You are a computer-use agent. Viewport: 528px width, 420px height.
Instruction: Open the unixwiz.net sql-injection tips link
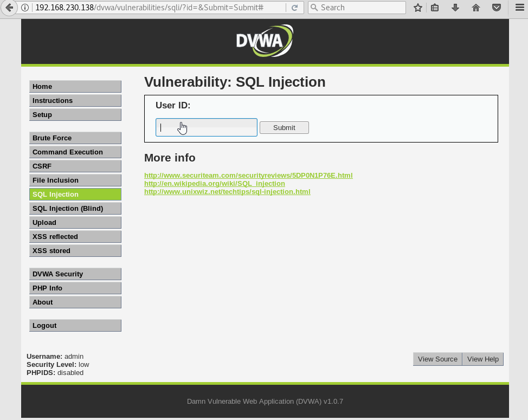pyautogui.click(x=227, y=191)
